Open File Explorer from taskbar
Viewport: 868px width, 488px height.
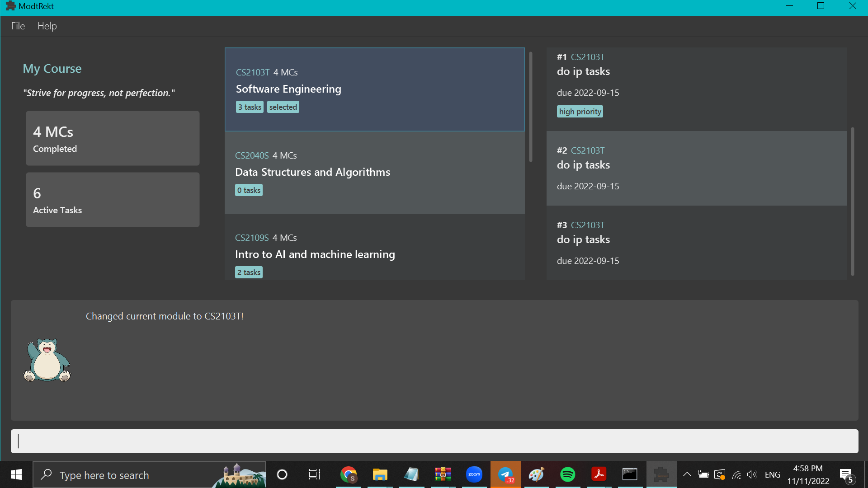[x=380, y=474]
